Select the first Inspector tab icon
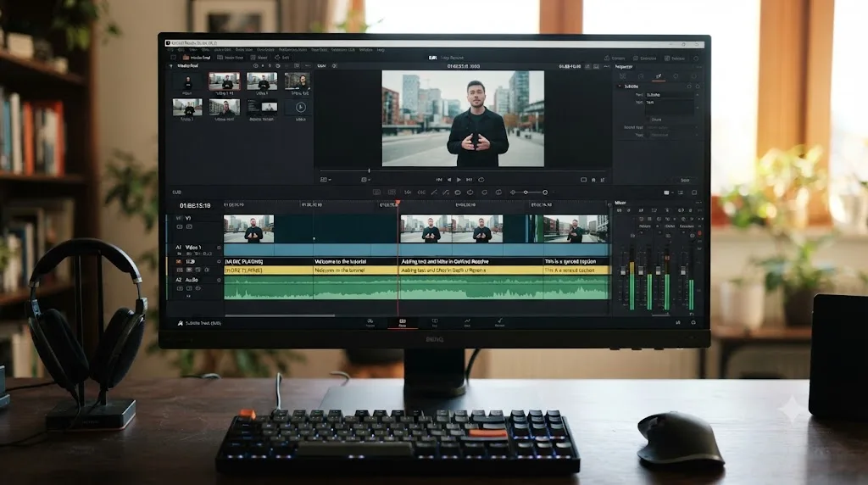The height and width of the screenshot is (485, 868). pyautogui.click(x=623, y=76)
